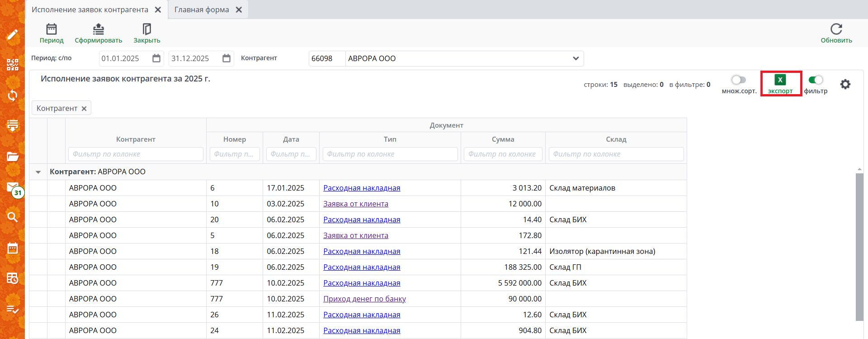Click the Закрыть toolbar icon
Screen dimensions: 868x339
146,29
